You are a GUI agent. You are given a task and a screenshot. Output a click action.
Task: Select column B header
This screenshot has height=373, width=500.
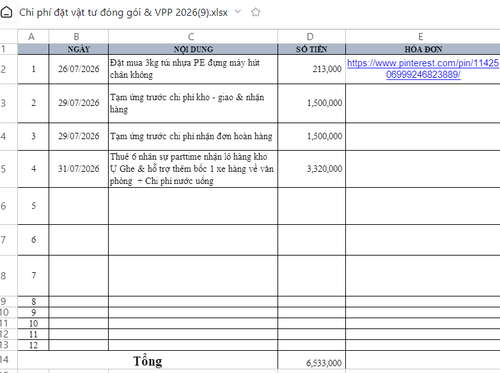(x=78, y=36)
